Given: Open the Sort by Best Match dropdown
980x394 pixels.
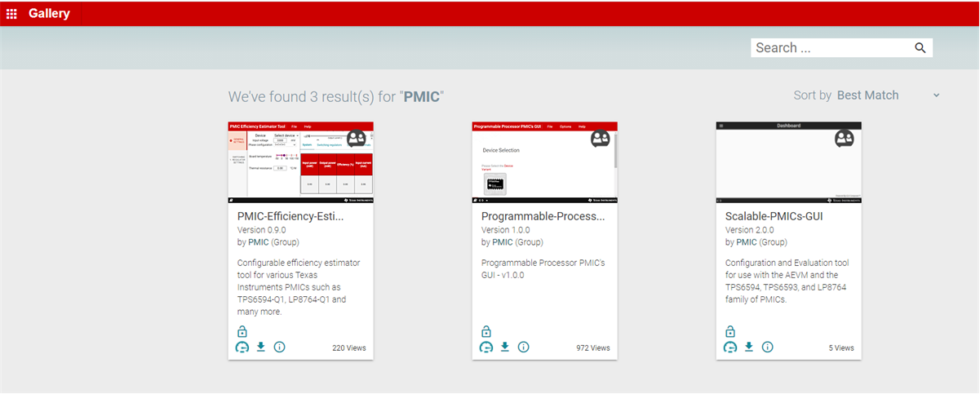Looking at the screenshot, I should pos(868,95).
